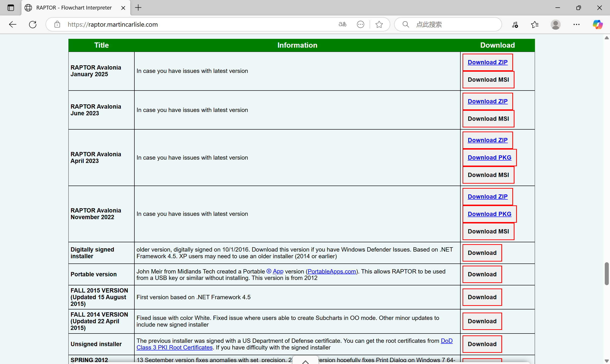Image resolution: width=610 pixels, height=364 pixels.
Task: Download MSI for RAPTOR Avalonia June 2023
Action: [x=488, y=119]
